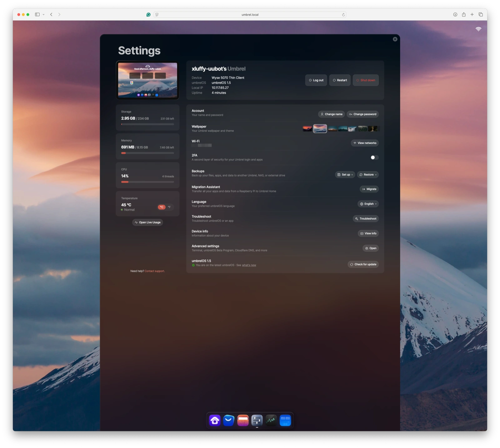Click the "Settings" heading
Screen dimensions: 500x448
[x=139, y=51]
